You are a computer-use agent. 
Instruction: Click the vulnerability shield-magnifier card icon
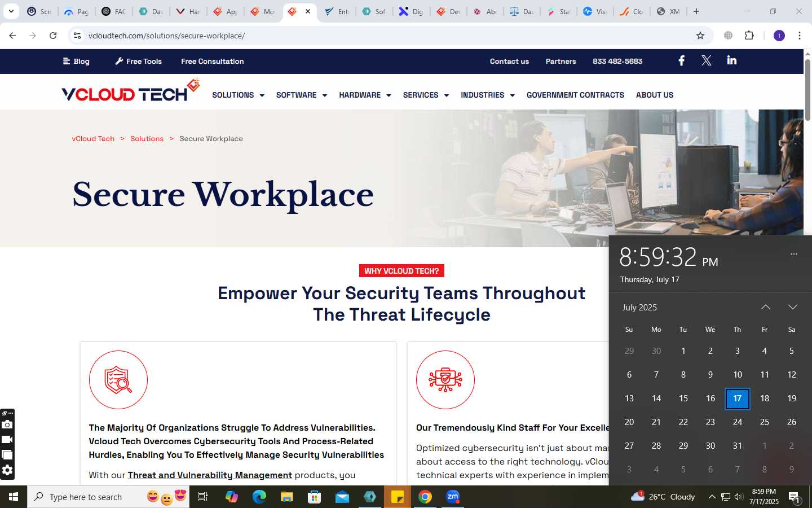tap(118, 380)
